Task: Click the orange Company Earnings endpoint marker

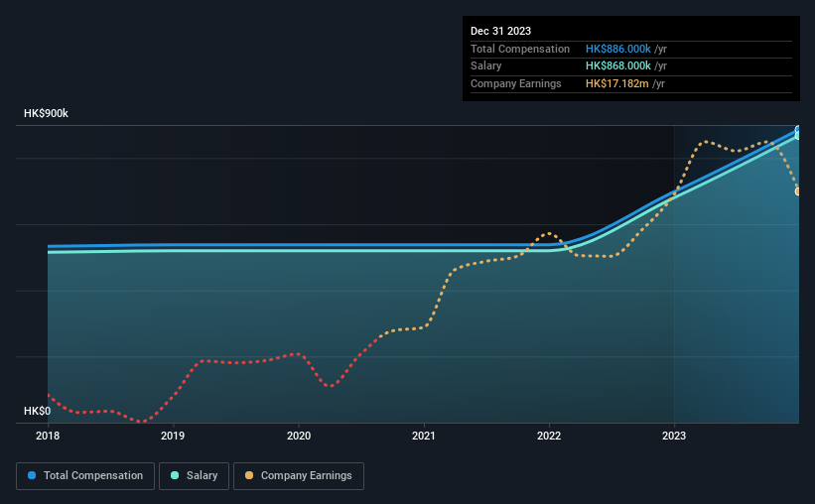Action: [798, 191]
